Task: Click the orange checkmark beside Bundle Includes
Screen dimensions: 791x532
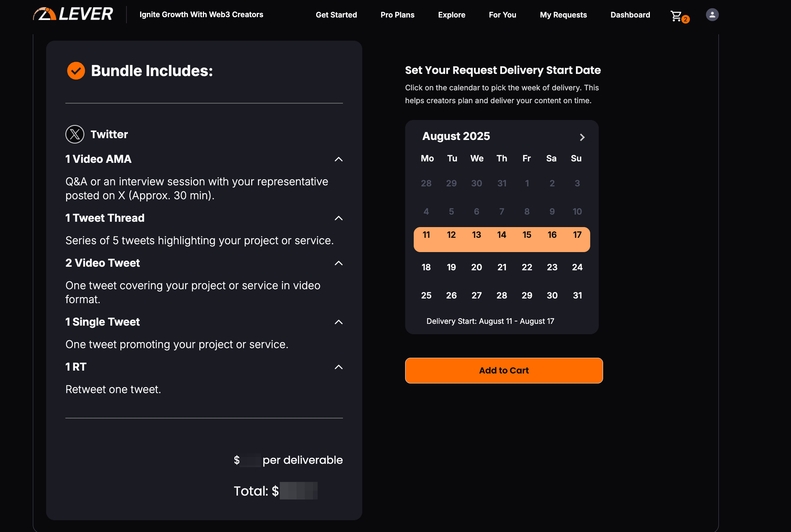Action: 75,70
